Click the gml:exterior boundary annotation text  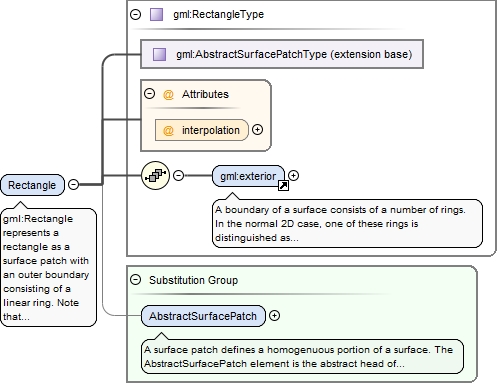coord(347,224)
